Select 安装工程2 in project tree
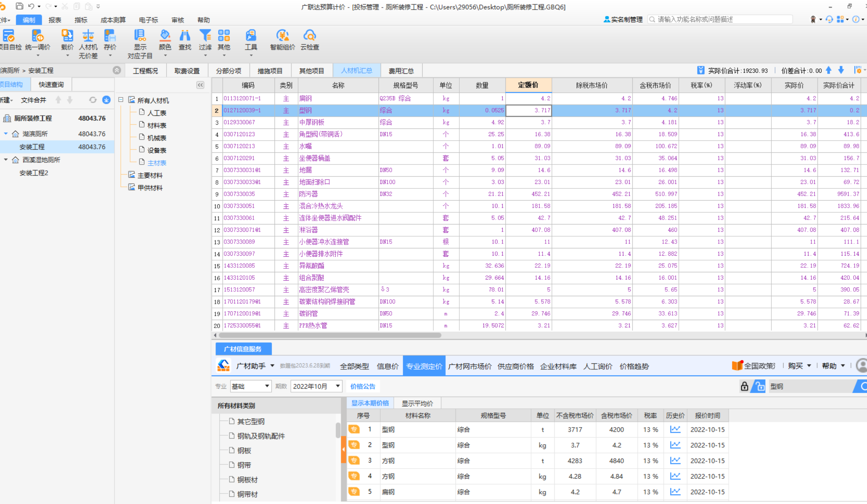The width and height of the screenshot is (867, 504). tap(34, 173)
